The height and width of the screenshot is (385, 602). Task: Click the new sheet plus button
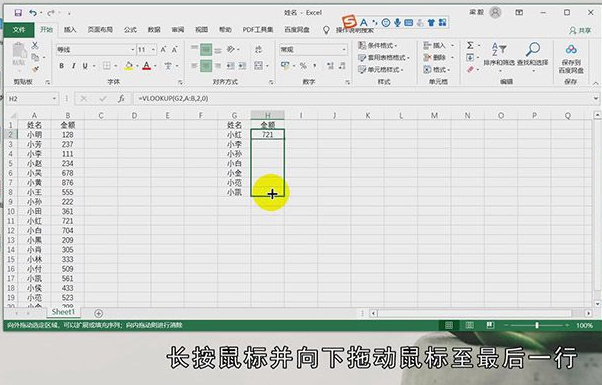point(98,313)
